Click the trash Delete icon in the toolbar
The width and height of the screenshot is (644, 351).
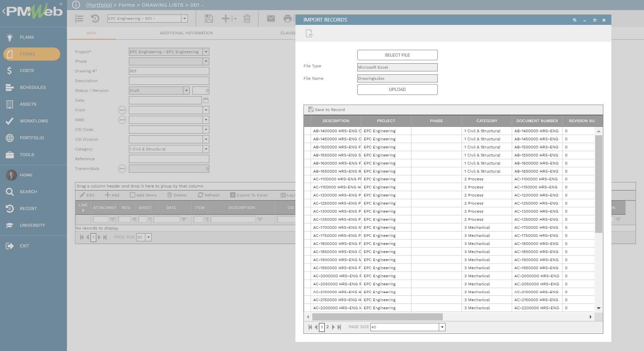coord(247,19)
